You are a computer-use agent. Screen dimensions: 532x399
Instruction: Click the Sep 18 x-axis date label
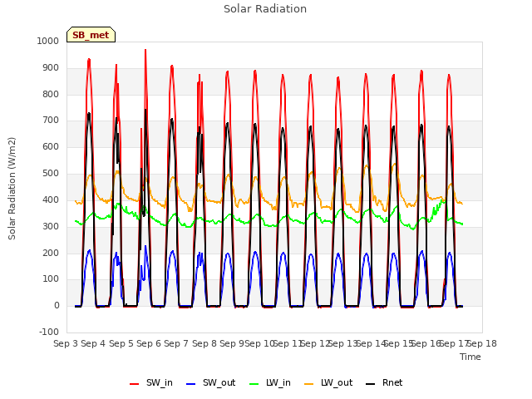482,343
